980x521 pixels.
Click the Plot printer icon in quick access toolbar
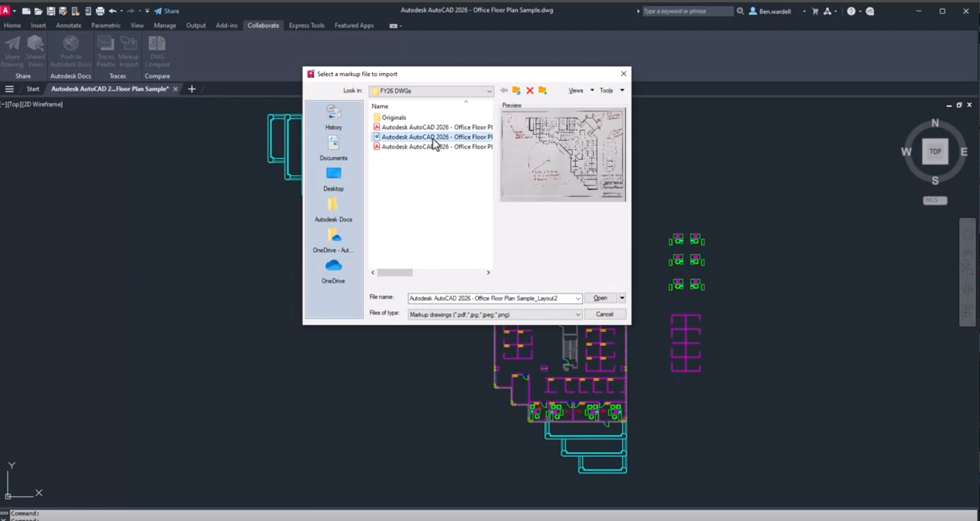click(x=100, y=11)
